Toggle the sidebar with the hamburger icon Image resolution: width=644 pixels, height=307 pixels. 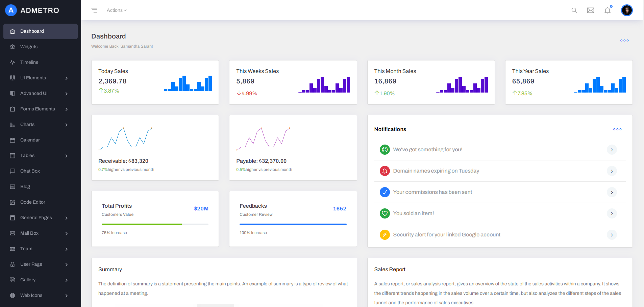coord(94,10)
